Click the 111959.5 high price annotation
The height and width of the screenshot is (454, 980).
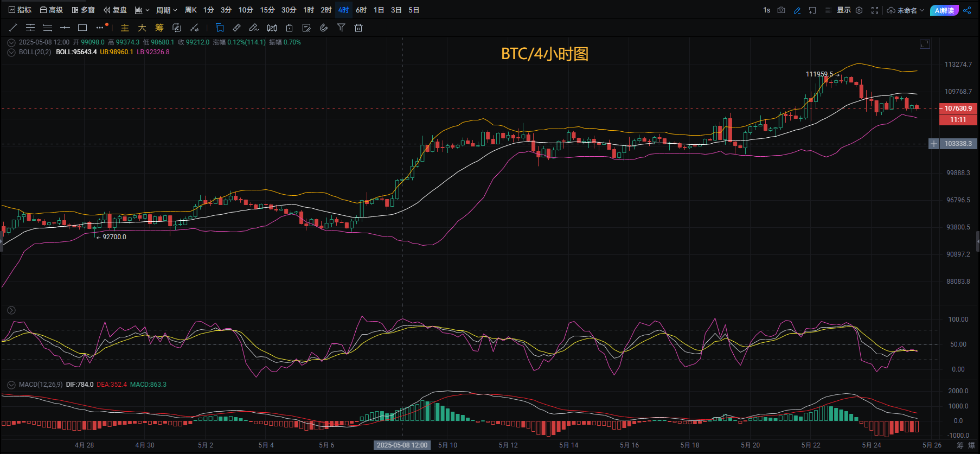point(819,74)
